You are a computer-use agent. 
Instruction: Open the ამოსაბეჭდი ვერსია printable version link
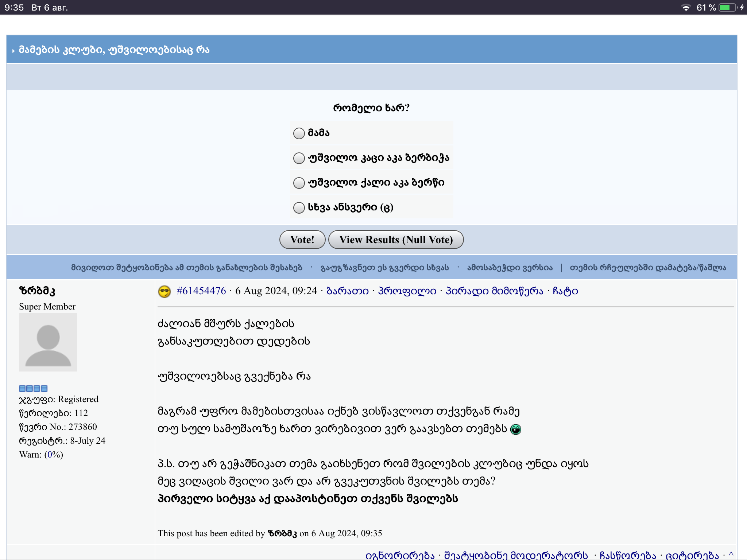(x=510, y=268)
